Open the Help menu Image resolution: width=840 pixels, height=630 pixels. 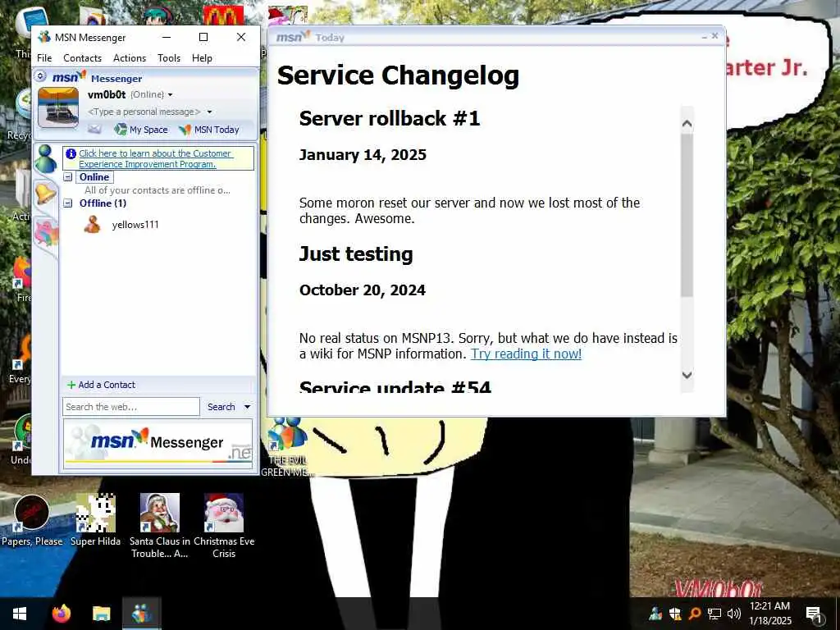pyautogui.click(x=202, y=58)
